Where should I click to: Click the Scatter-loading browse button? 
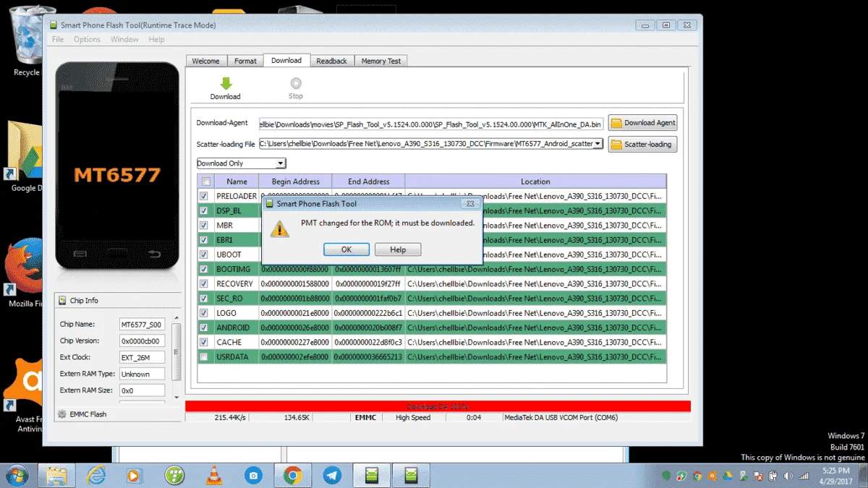[x=642, y=145]
